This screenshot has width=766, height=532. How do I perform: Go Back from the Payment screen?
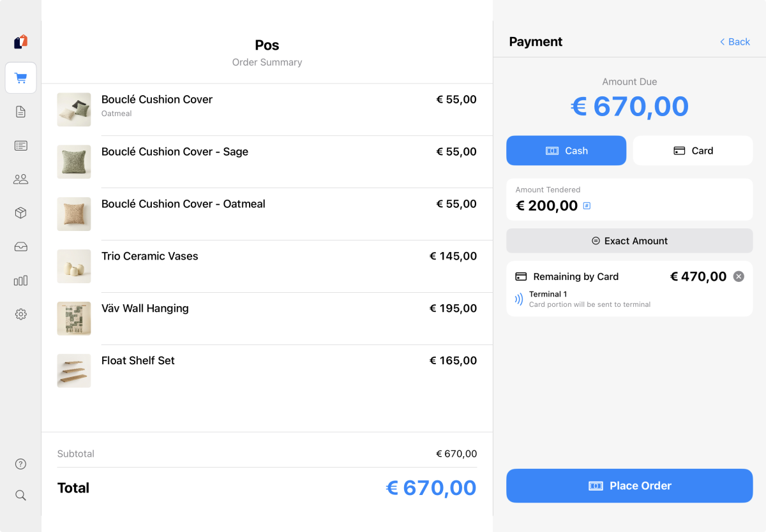click(x=734, y=41)
